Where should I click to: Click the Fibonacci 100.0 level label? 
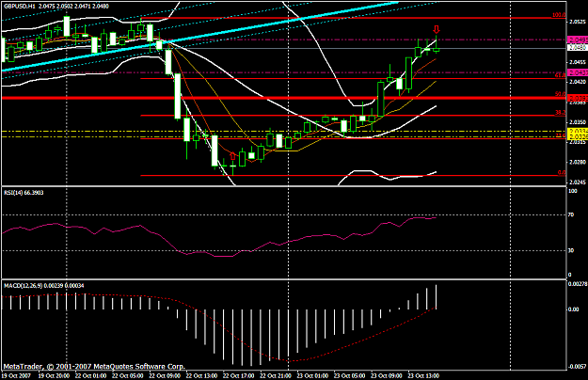tap(559, 15)
